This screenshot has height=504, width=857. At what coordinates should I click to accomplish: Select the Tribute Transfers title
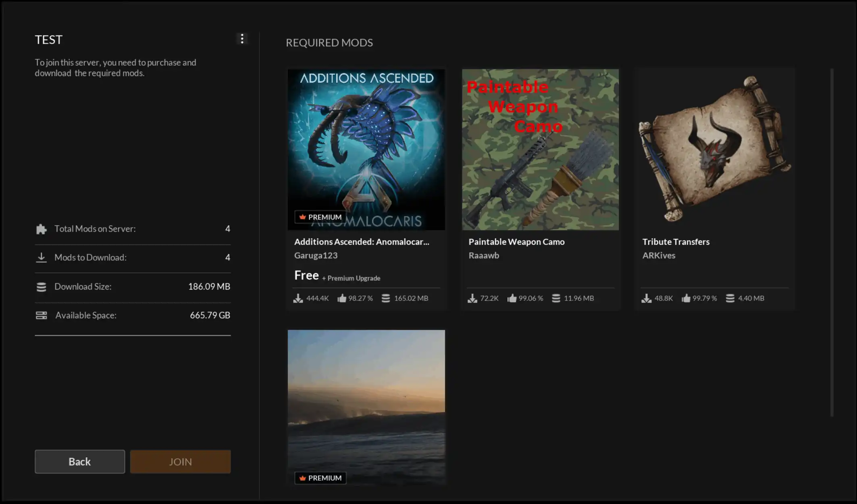click(676, 242)
